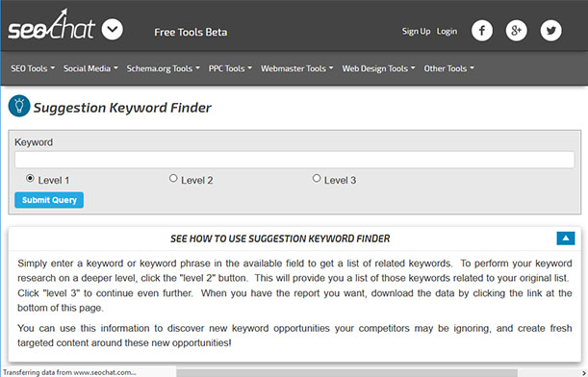Open the Login link

tap(447, 32)
